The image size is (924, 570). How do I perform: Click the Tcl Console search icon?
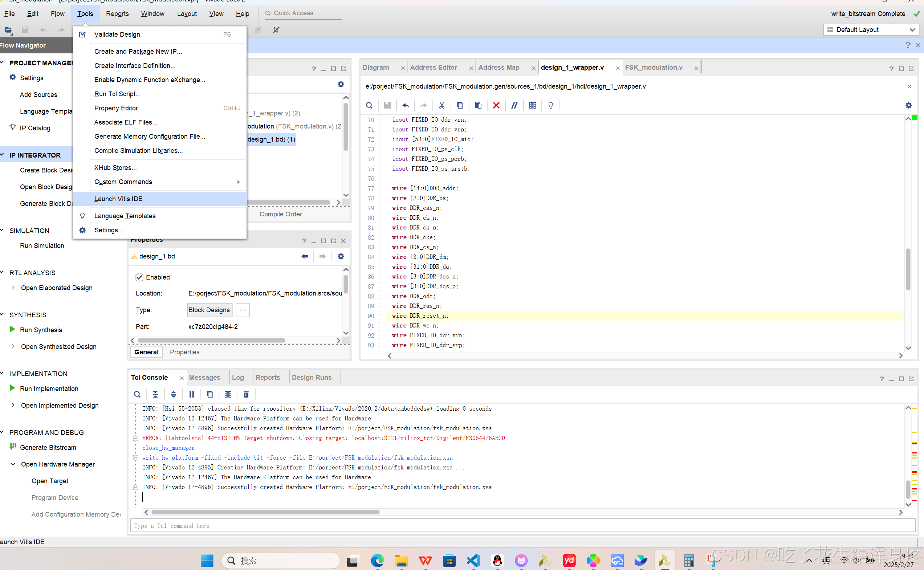coord(137,394)
